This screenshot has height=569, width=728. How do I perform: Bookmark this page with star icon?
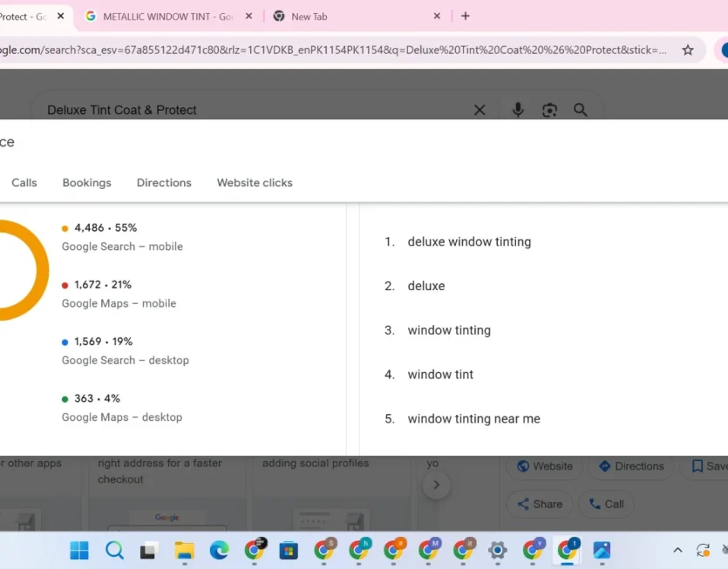[688, 51]
